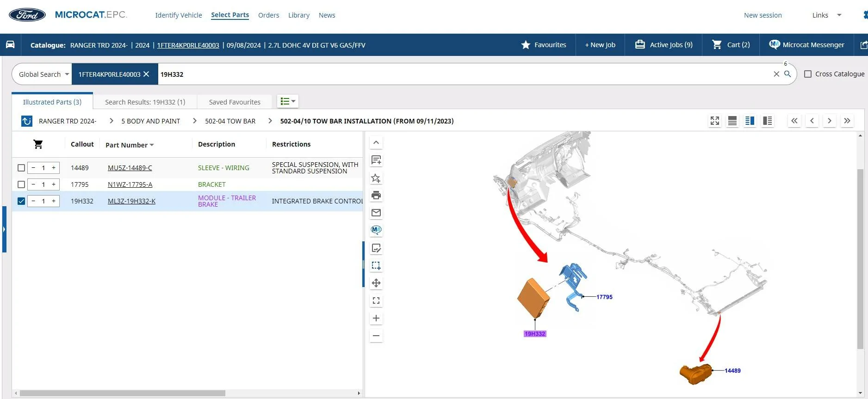Tick the checkbox for part 17795
This screenshot has height=399, width=868.
tap(21, 184)
